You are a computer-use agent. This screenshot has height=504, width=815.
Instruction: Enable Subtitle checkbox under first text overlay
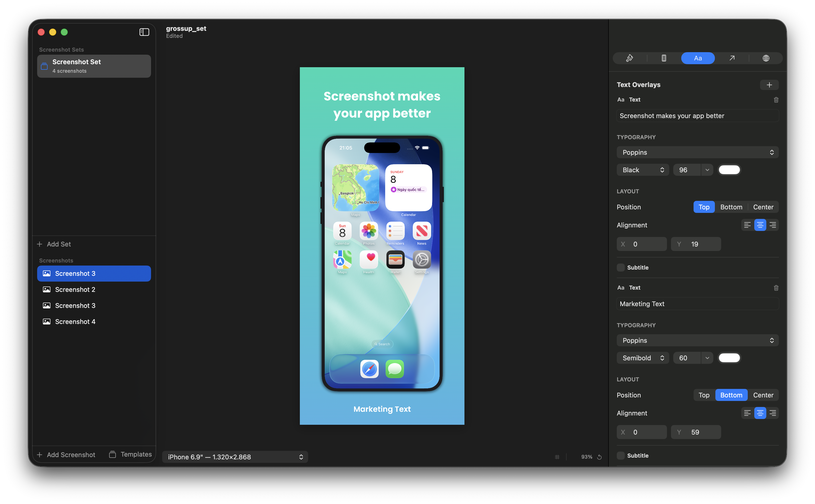621,268
